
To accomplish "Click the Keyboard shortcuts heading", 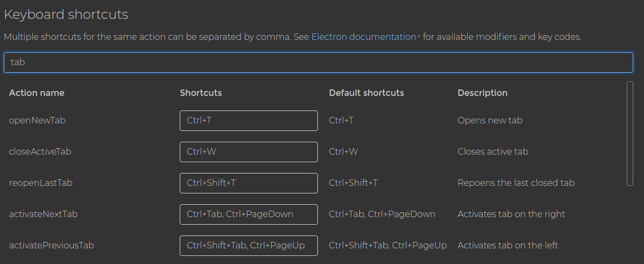I will [x=66, y=15].
